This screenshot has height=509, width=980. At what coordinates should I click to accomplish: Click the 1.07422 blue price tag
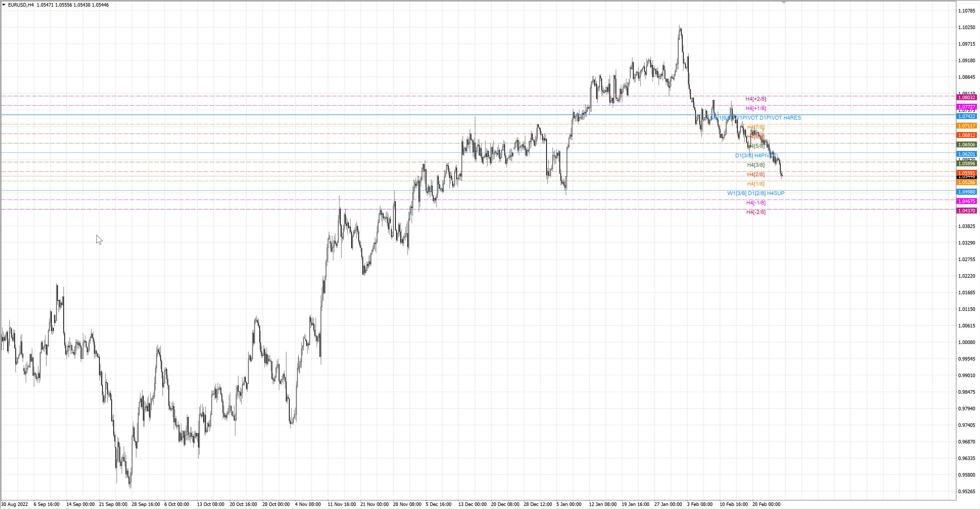966,116
